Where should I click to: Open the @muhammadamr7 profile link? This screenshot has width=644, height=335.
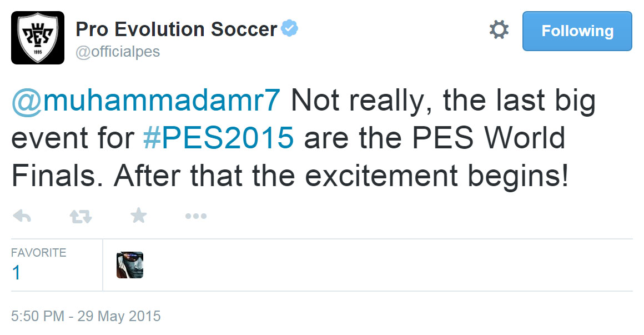[142, 101]
